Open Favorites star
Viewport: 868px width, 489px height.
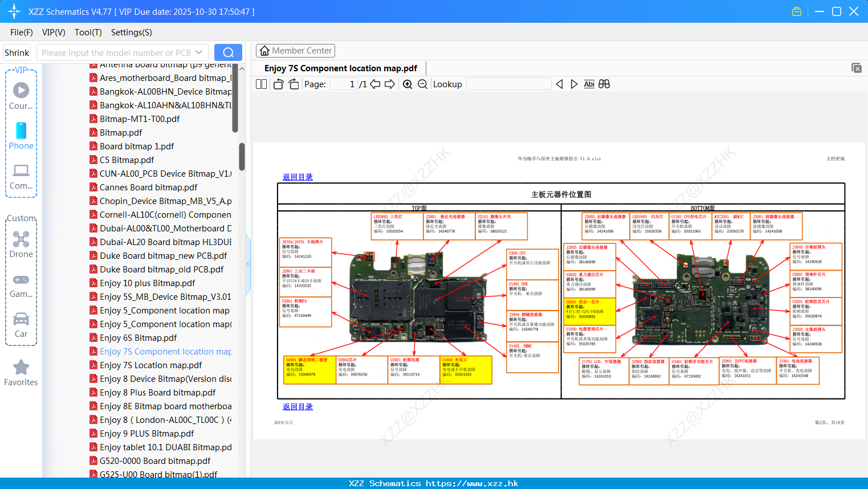(21, 373)
